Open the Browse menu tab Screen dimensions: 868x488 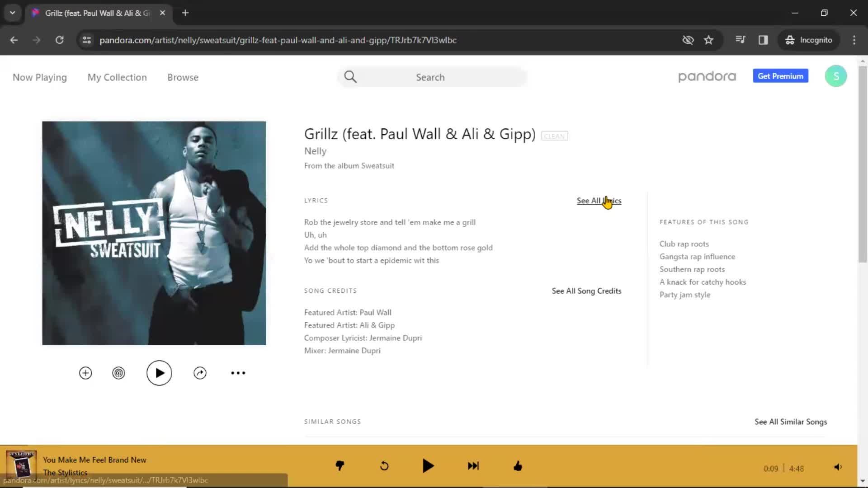coord(183,77)
